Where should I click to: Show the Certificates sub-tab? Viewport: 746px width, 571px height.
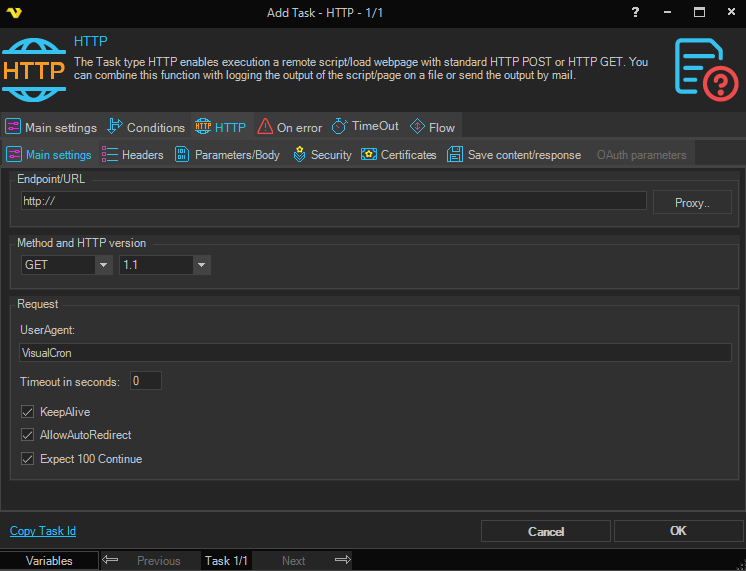click(x=399, y=155)
